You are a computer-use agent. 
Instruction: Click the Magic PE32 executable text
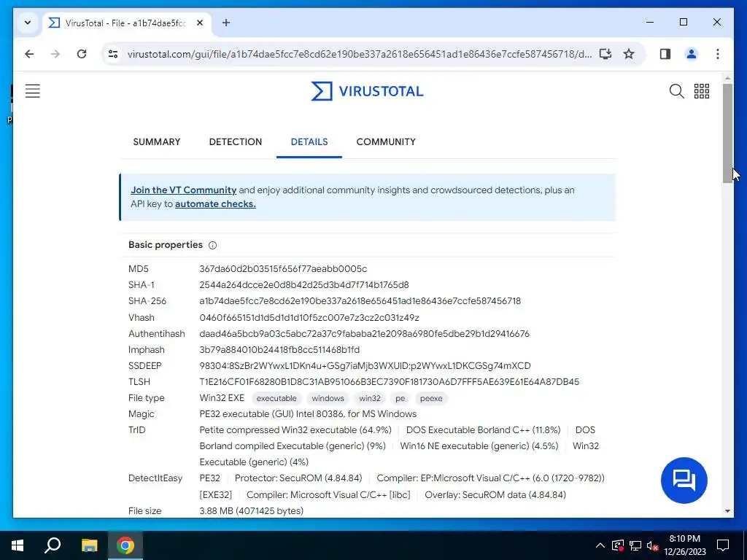(x=308, y=414)
